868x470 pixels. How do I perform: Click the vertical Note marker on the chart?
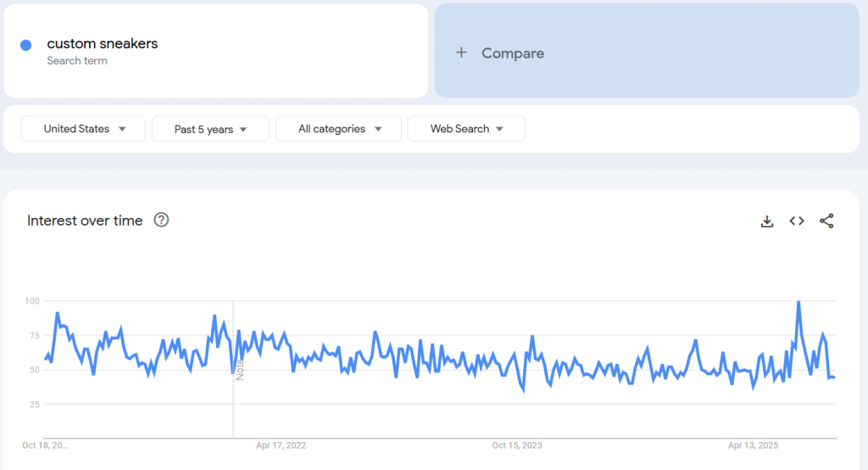(x=240, y=370)
